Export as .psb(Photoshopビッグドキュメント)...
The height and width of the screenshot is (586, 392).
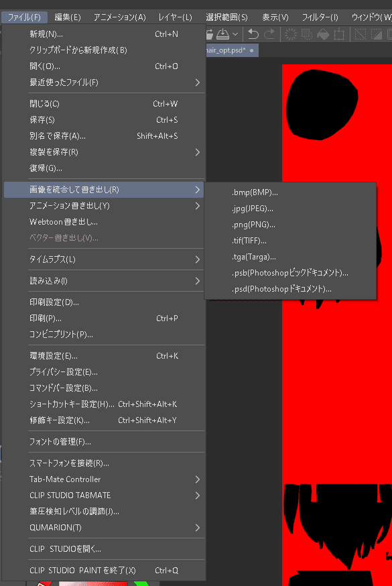tap(290, 273)
